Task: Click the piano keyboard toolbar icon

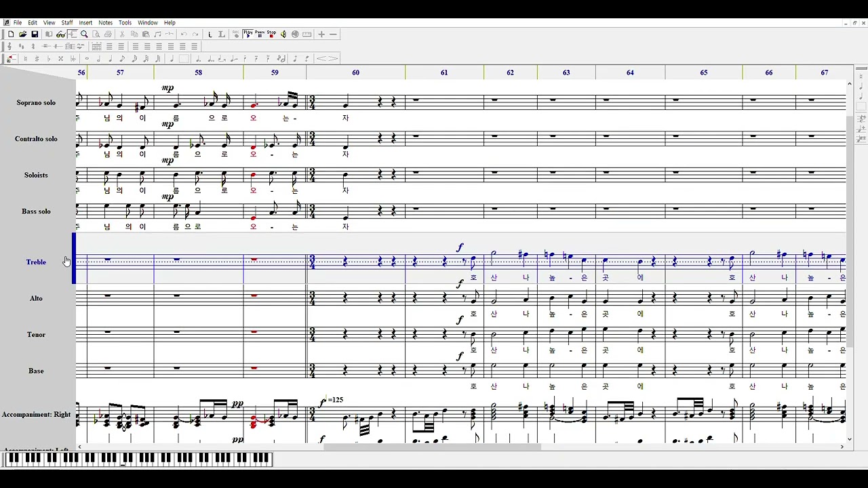Action: 307,34
